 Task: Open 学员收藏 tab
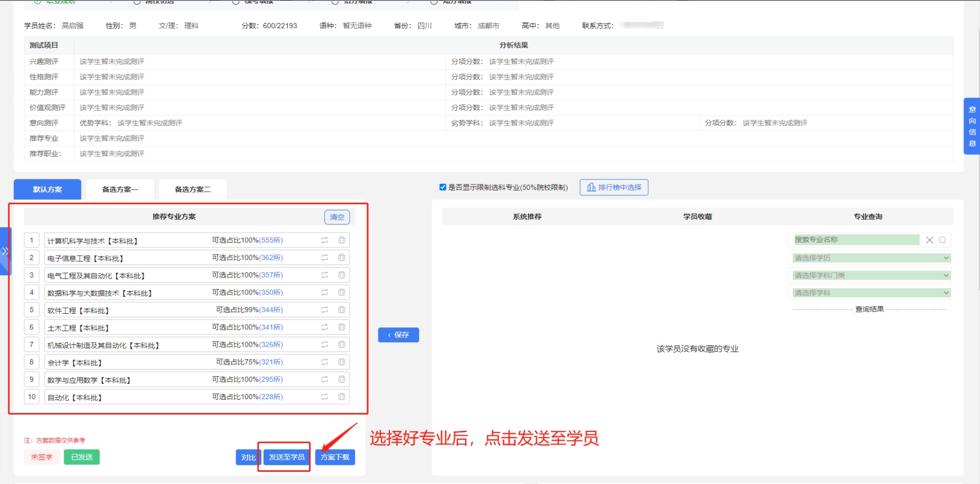[x=697, y=217]
